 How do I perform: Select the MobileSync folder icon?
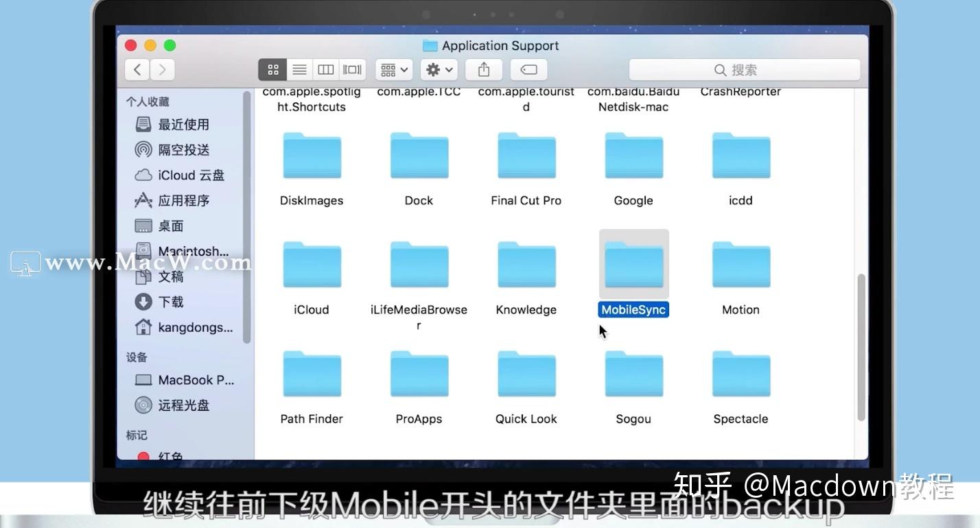633,264
